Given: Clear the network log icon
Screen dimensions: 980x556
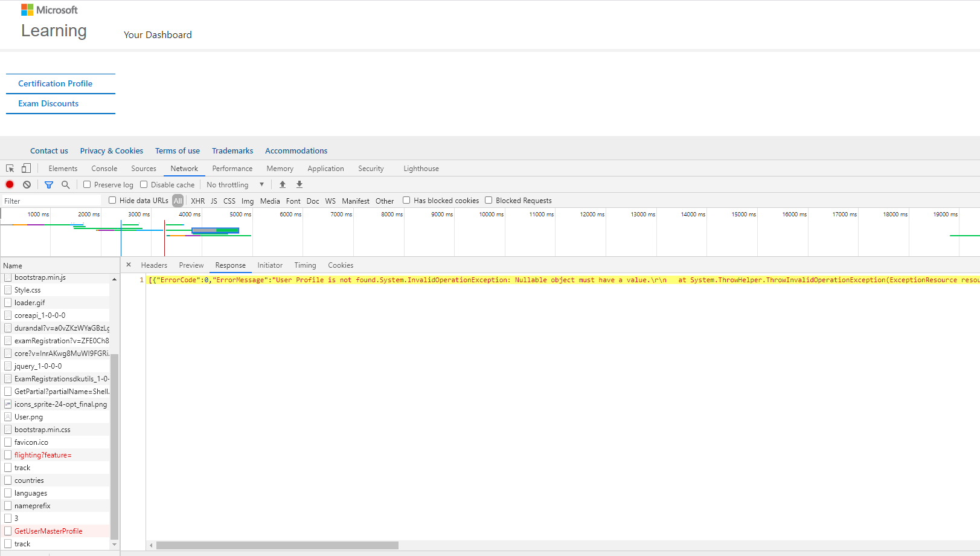Looking at the screenshot, I should (x=27, y=184).
